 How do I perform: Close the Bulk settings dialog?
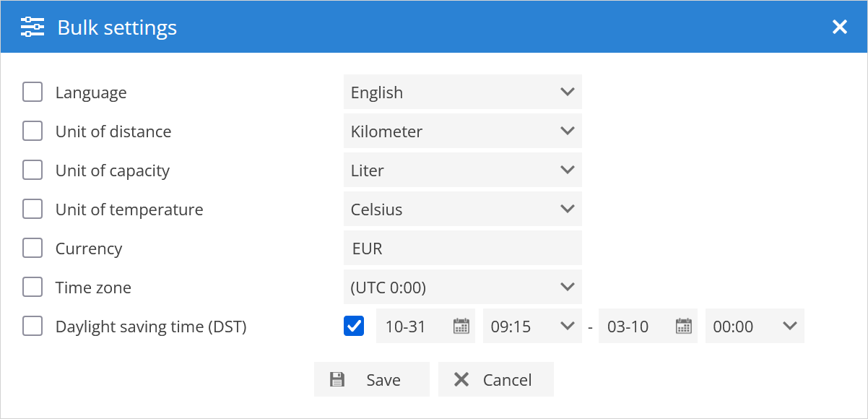pos(839,27)
